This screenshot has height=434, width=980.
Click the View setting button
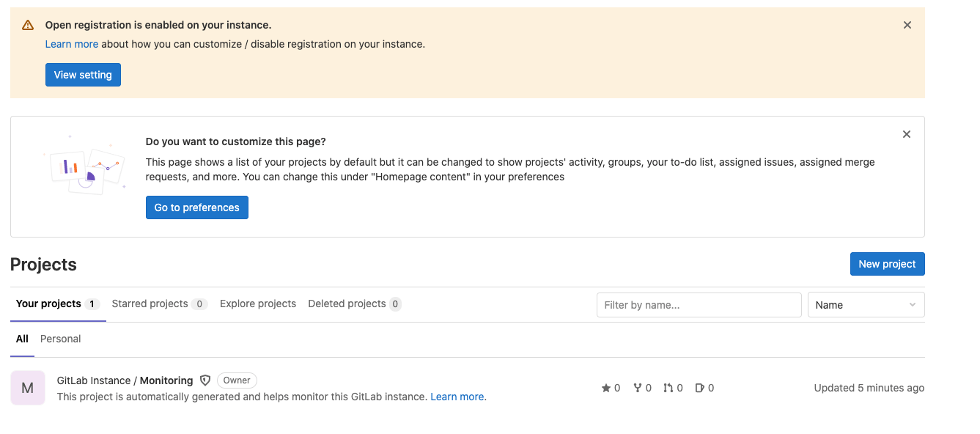pos(83,75)
